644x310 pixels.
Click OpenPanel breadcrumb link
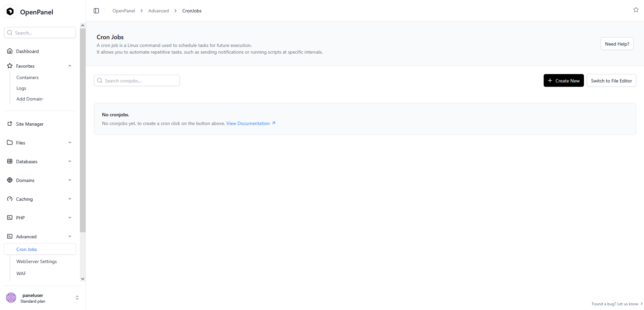[123, 11]
